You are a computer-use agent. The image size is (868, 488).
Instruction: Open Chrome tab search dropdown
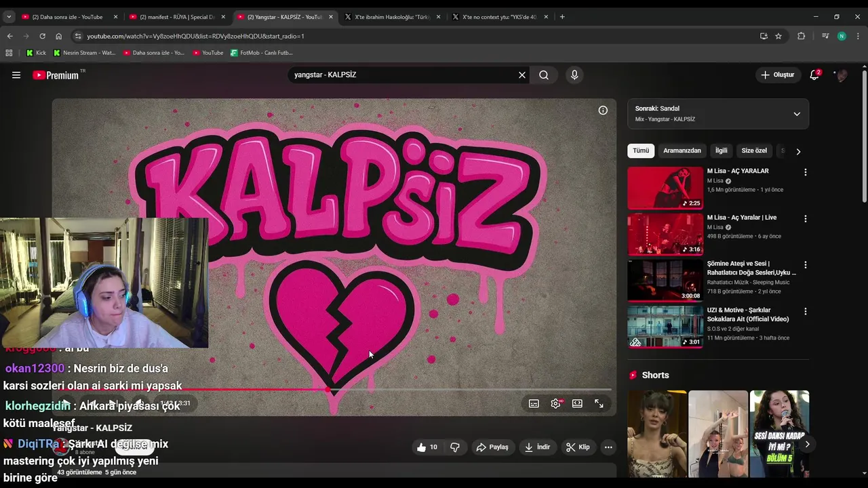click(x=9, y=17)
